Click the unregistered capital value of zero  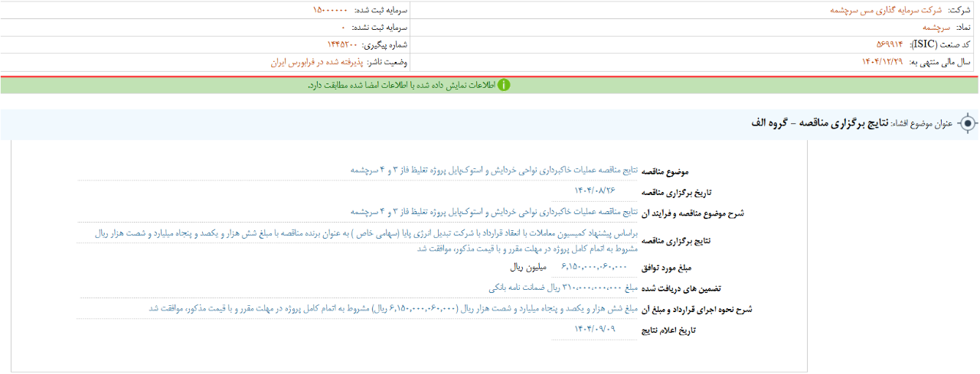coord(344,27)
